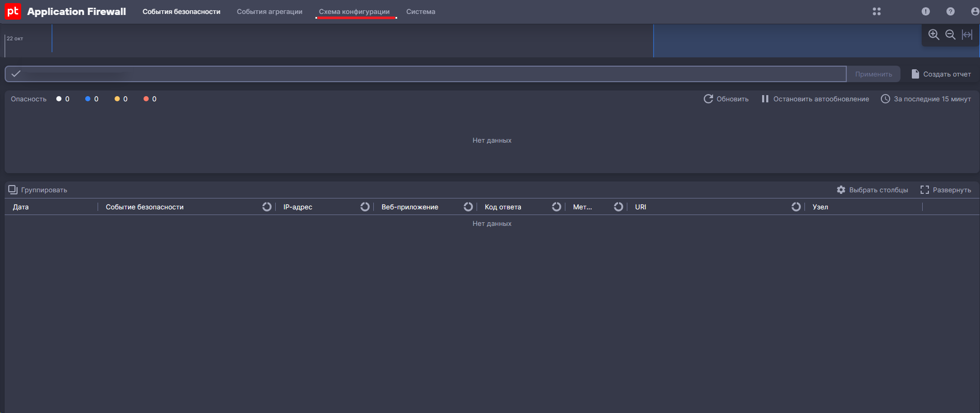Viewport: 980px width, 413px height.
Task: Open the 'За последние 15 минут' time range
Action: 926,99
